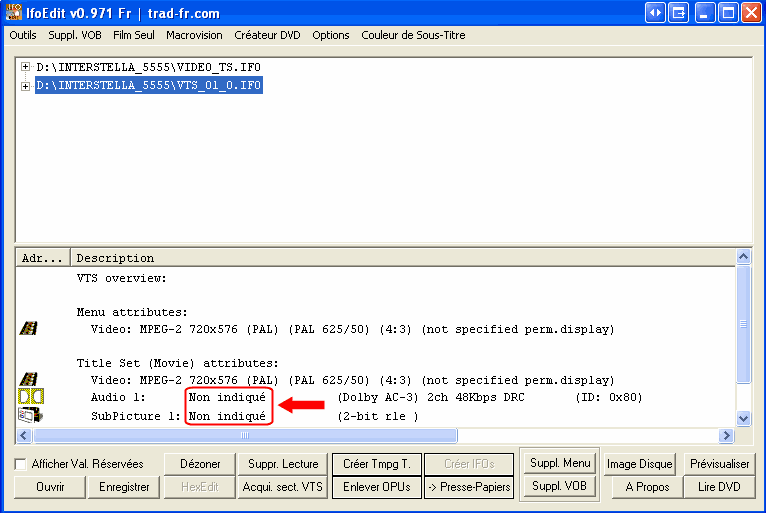Toggle the Afficher Val. Réservées checkbox
Image resolution: width=766 pixels, height=513 pixels.
(21, 464)
